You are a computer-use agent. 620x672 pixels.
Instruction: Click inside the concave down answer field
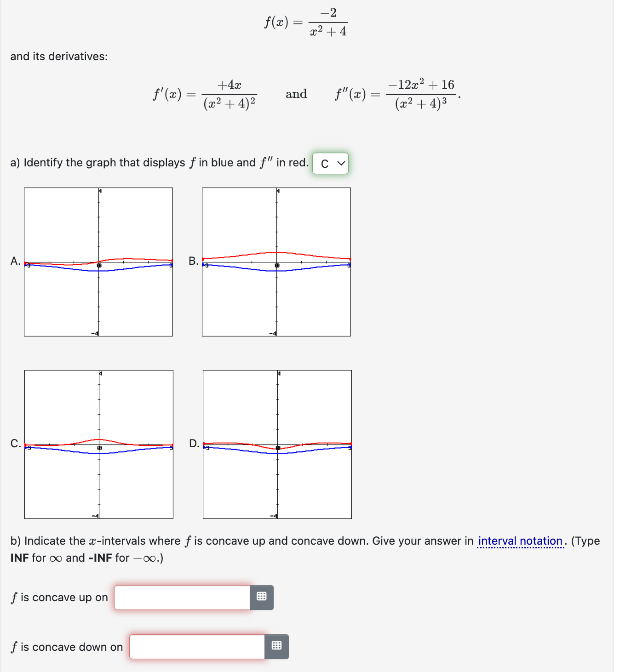click(x=195, y=646)
